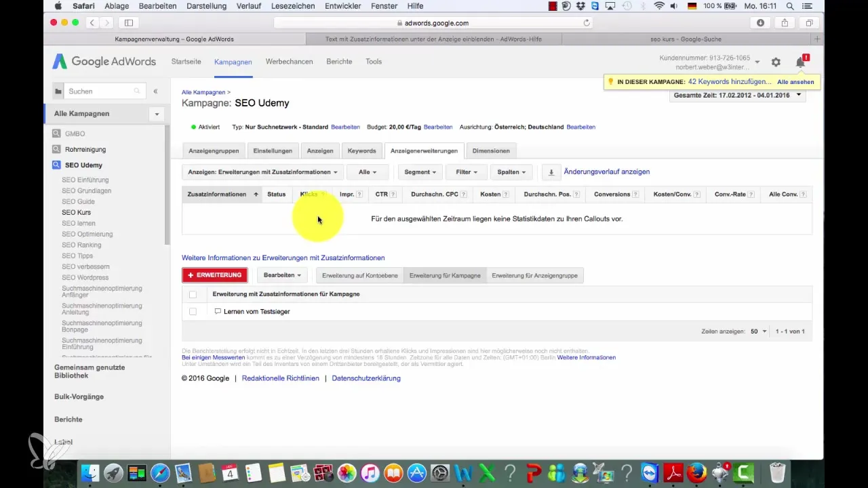Open help icon next to Conv.-Rate column
This screenshot has height=488, width=868.
click(752, 195)
